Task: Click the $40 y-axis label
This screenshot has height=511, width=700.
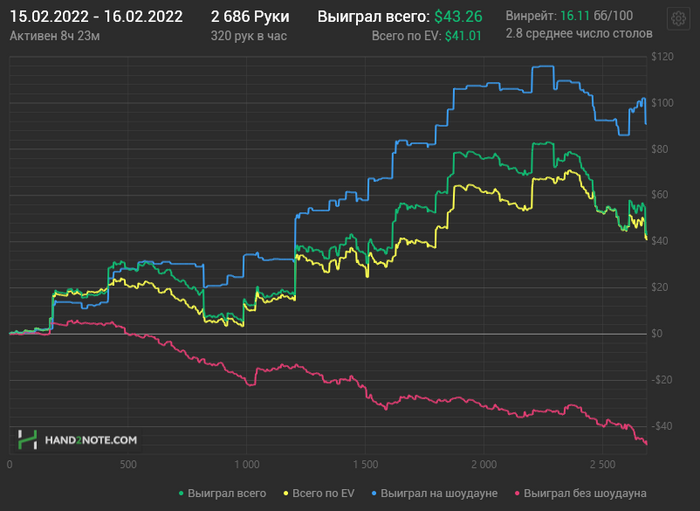Action: (659, 241)
